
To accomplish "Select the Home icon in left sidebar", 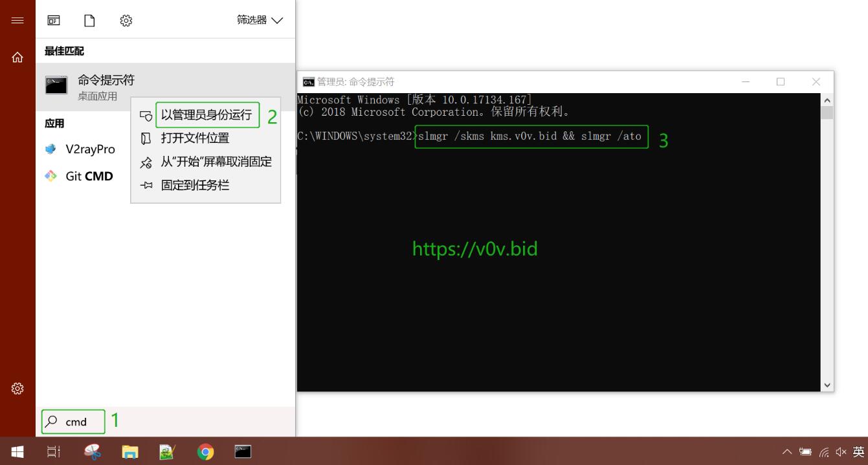I will (x=17, y=58).
